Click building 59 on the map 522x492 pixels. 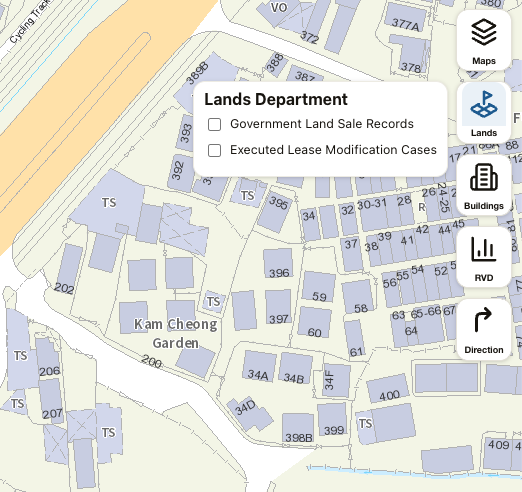click(x=318, y=287)
